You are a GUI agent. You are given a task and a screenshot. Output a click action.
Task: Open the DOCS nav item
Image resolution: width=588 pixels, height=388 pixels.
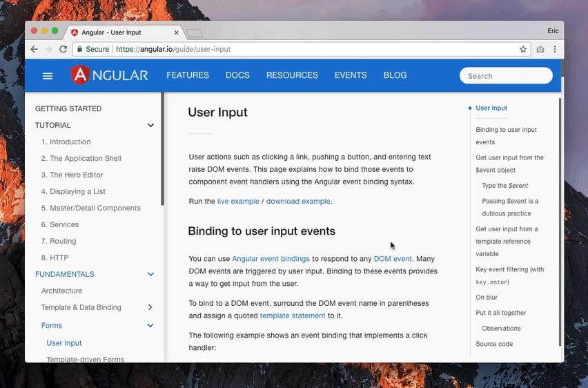click(237, 75)
